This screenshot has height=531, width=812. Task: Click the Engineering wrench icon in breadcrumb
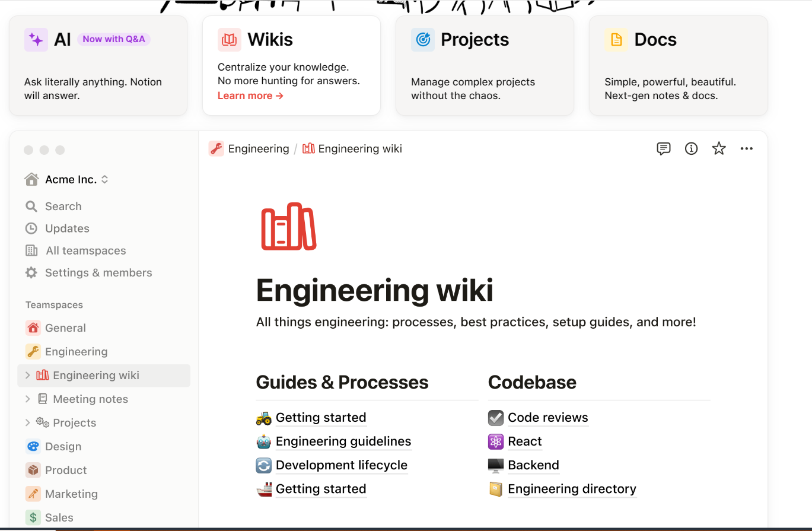pyautogui.click(x=216, y=149)
